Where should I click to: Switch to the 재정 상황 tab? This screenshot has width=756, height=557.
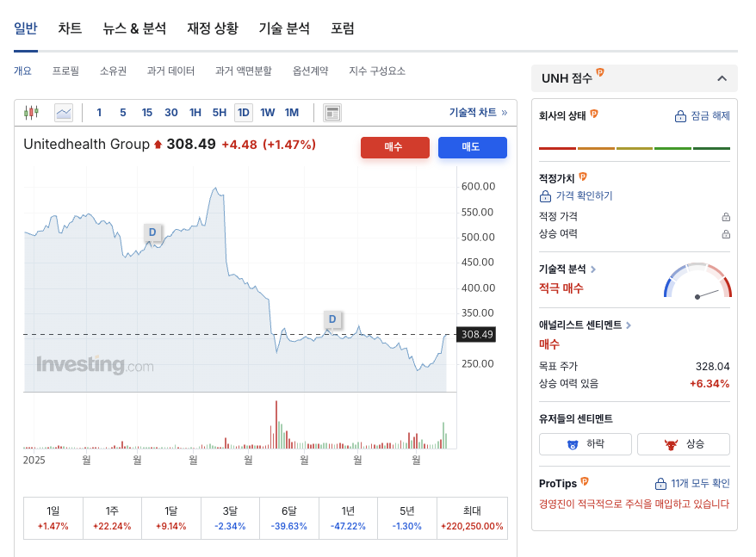coord(212,28)
